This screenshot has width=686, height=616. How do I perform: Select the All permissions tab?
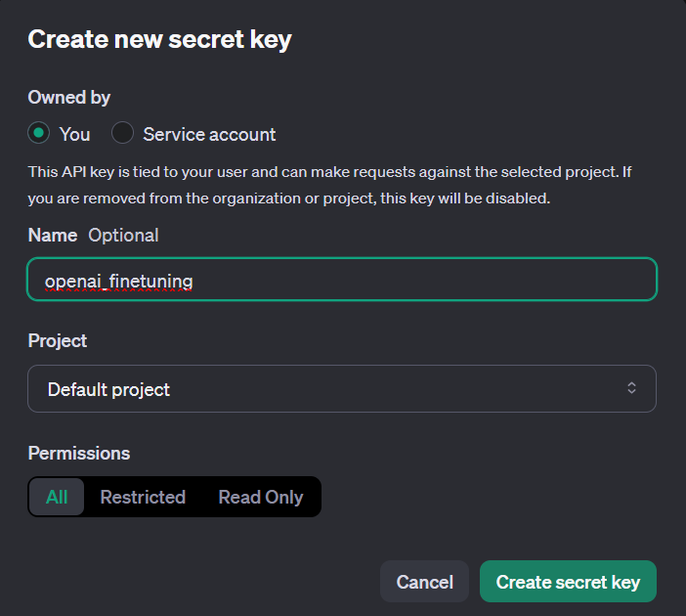pyautogui.click(x=57, y=497)
